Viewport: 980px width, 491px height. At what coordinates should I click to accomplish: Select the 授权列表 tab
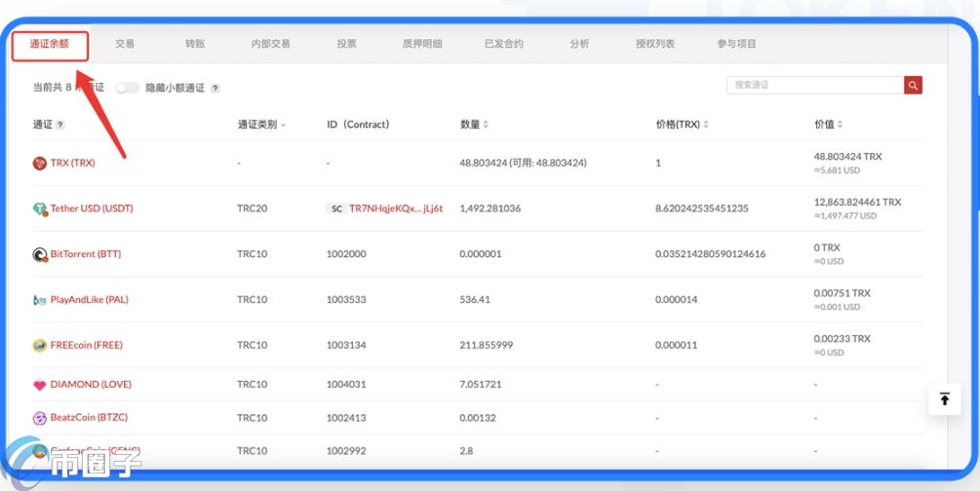click(x=655, y=44)
